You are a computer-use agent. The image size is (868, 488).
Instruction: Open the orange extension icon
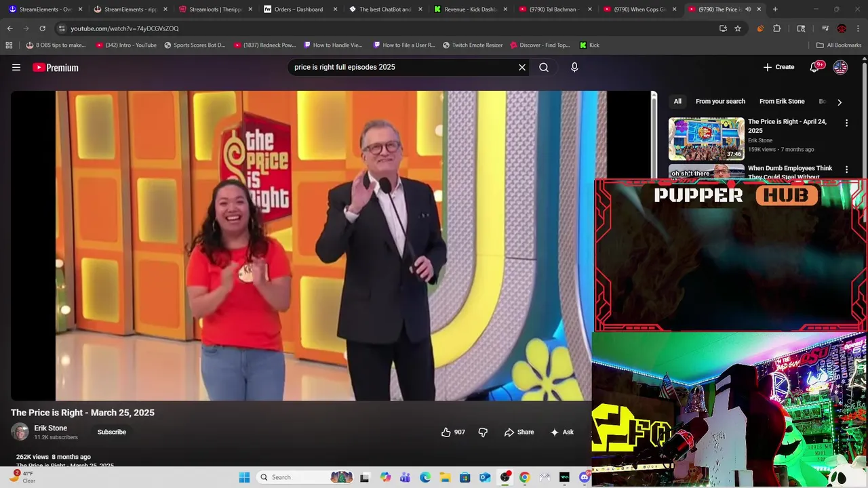[x=760, y=28]
